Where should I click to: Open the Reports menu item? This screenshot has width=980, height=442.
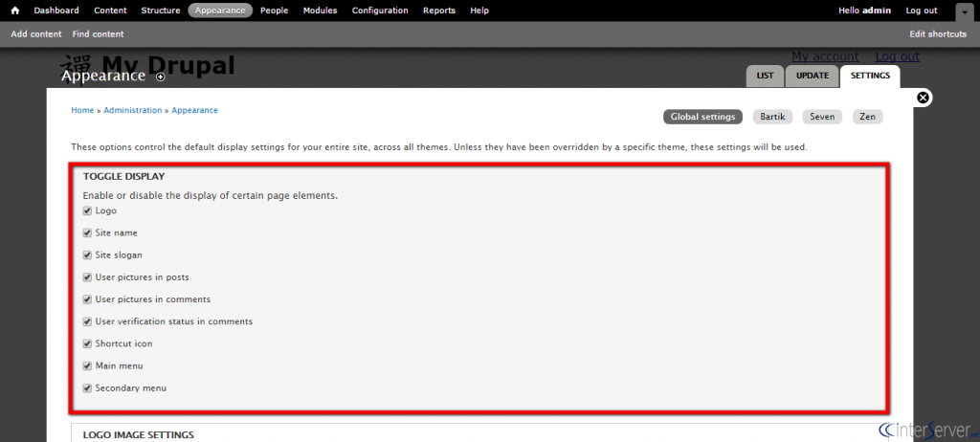pos(438,11)
